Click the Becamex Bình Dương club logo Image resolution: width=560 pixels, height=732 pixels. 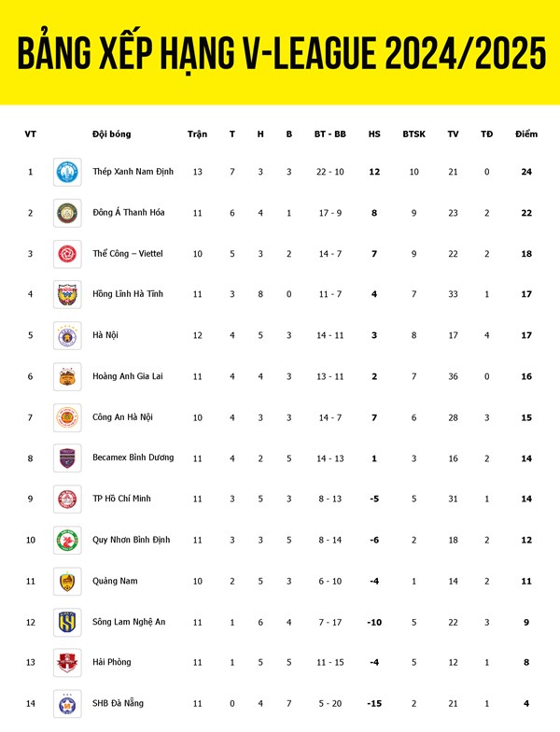tap(67, 457)
